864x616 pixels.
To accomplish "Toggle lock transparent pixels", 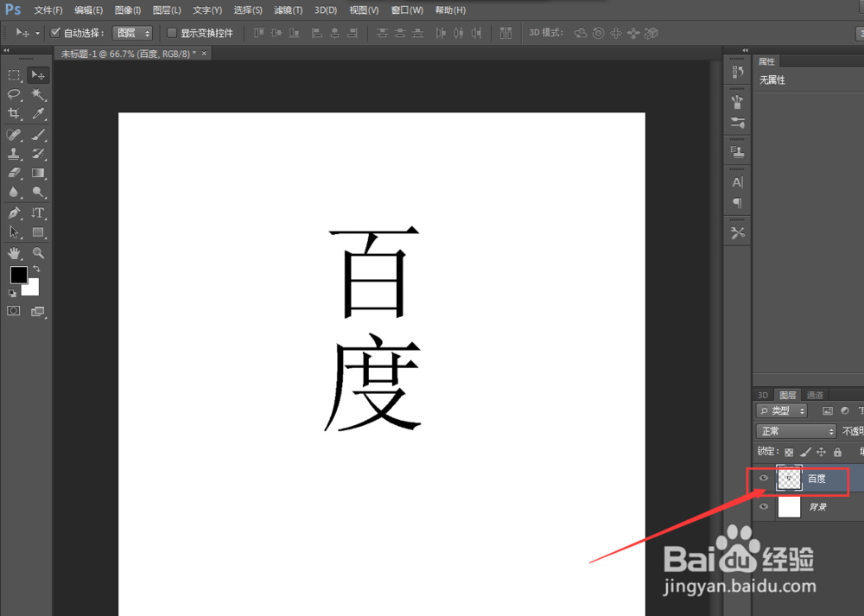I will pos(789,453).
